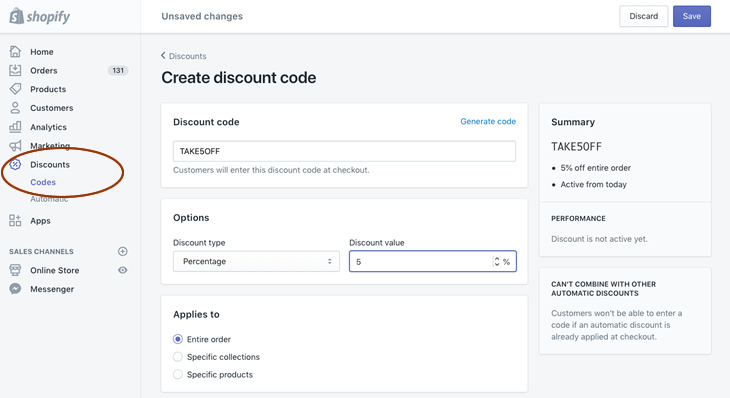This screenshot has width=730, height=398.
Task: Click the Customers person icon
Action: pyautogui.click(x=15, y=108)
